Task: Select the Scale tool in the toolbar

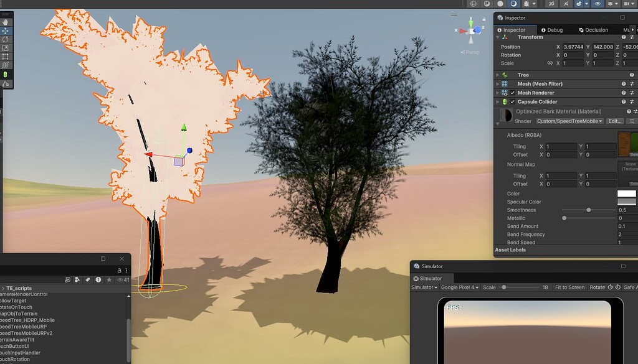Action: (x=5, y=47)
